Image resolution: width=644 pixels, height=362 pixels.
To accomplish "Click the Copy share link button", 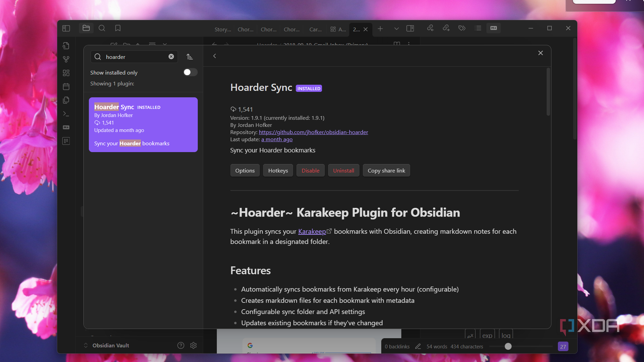I will click(x=386, y=170).
